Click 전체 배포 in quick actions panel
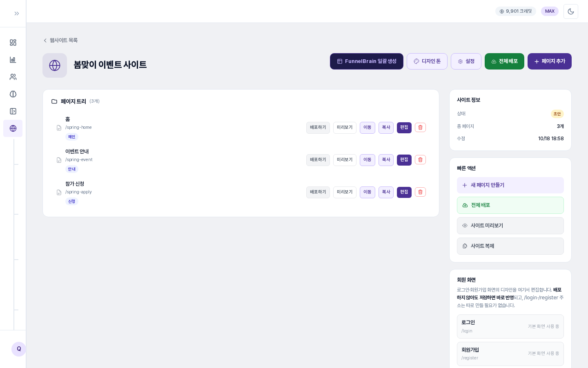 tap(510, 205)
